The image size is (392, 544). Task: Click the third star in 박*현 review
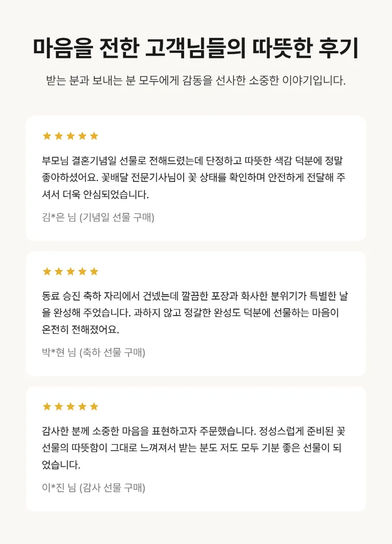tap(71, 271)
